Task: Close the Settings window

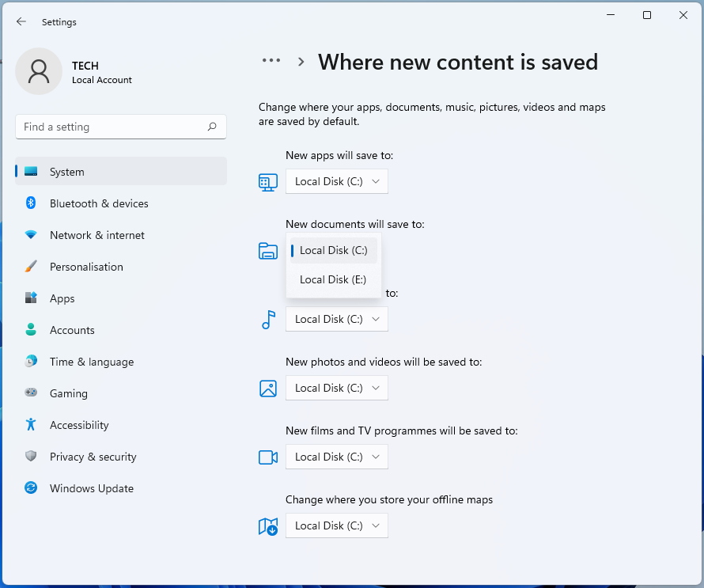Action: [683, 15]
